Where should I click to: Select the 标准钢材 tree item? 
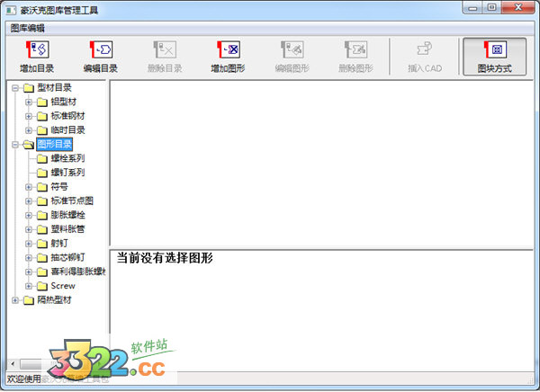click(x=67, y=116)
